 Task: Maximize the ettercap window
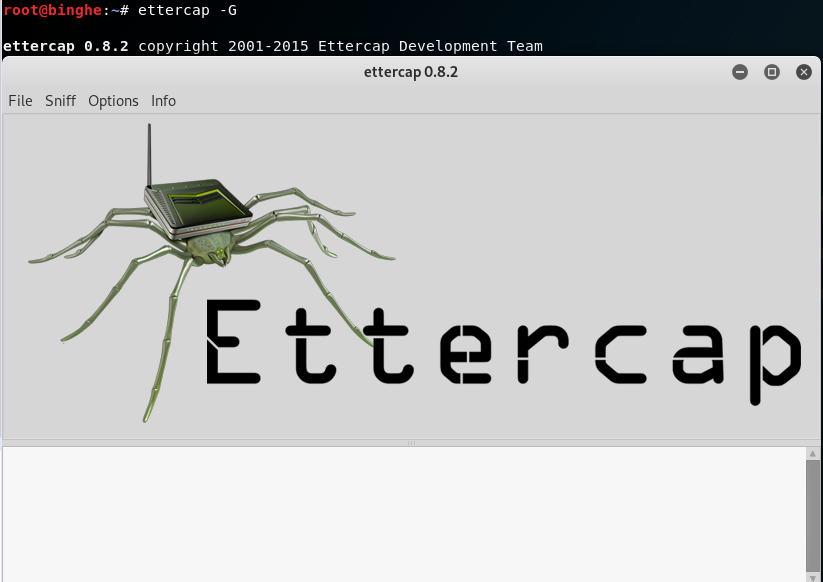(x=772, y=72)
